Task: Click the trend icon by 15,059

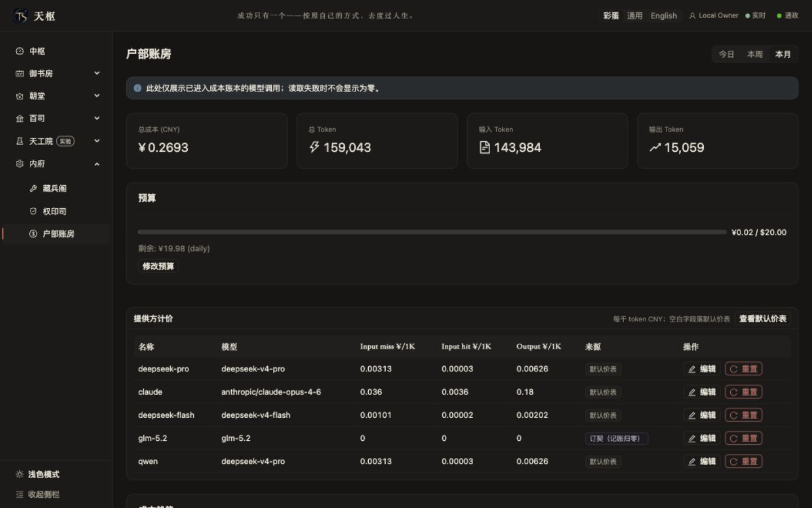Action: tap(655, 147)
